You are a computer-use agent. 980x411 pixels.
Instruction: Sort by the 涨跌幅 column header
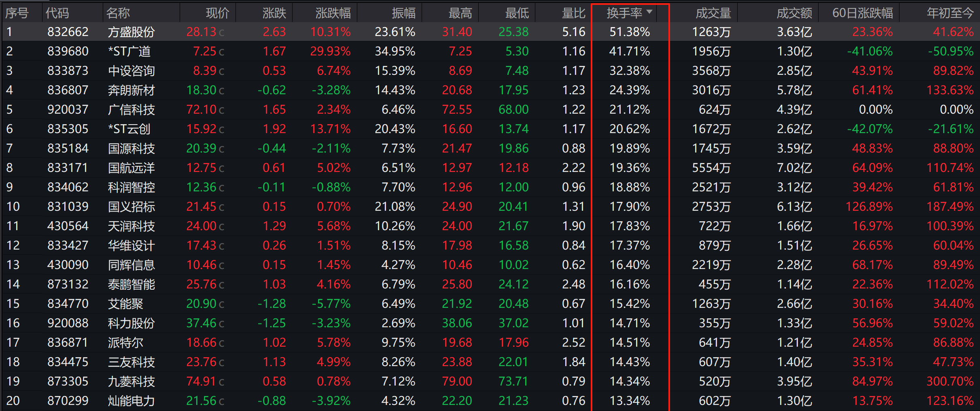[333, 13]
